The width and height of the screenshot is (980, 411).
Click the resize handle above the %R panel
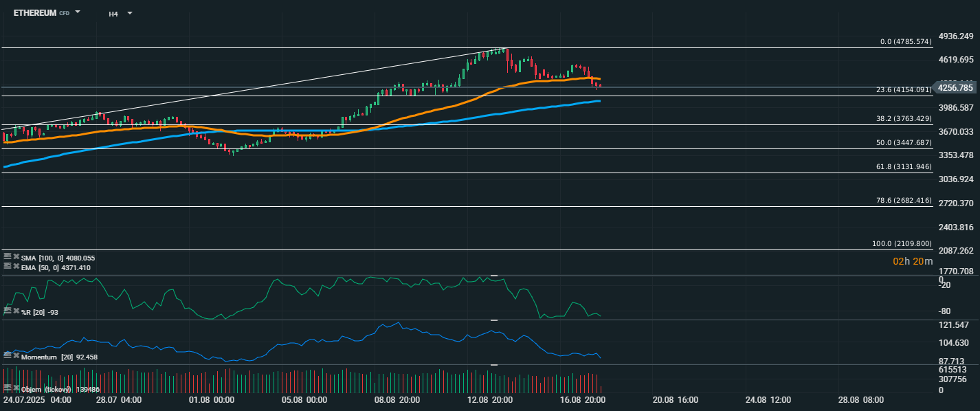pos(493,276)
